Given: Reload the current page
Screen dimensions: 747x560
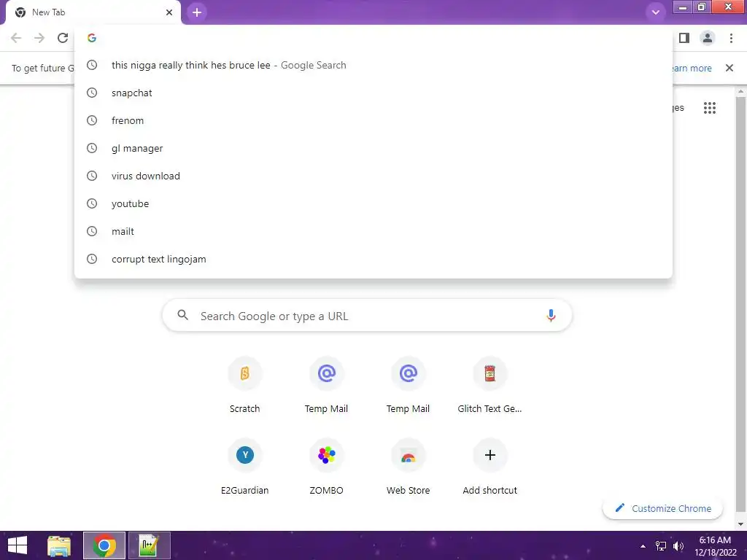Looking at the screenshot, I should coord(63,38).
